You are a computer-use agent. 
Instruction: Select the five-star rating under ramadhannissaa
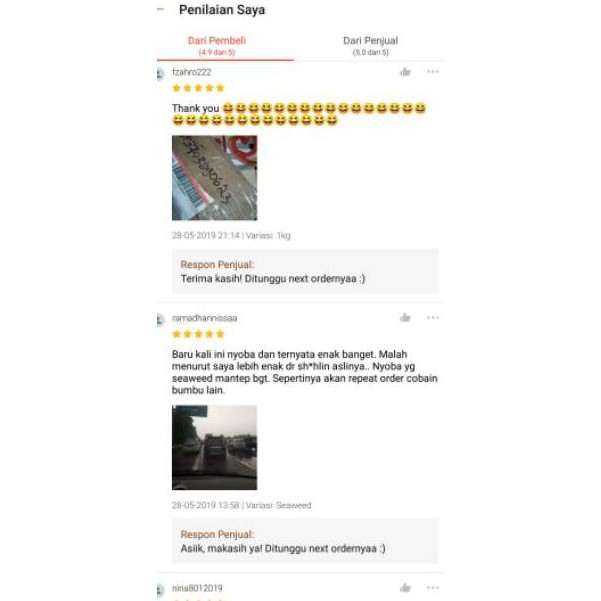click(198, 334)
